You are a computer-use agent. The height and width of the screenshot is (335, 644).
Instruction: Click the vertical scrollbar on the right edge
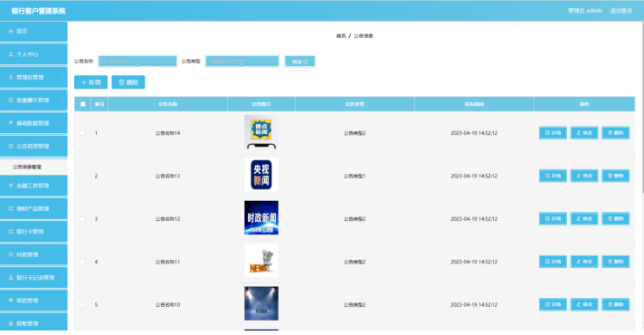point(642,107)
